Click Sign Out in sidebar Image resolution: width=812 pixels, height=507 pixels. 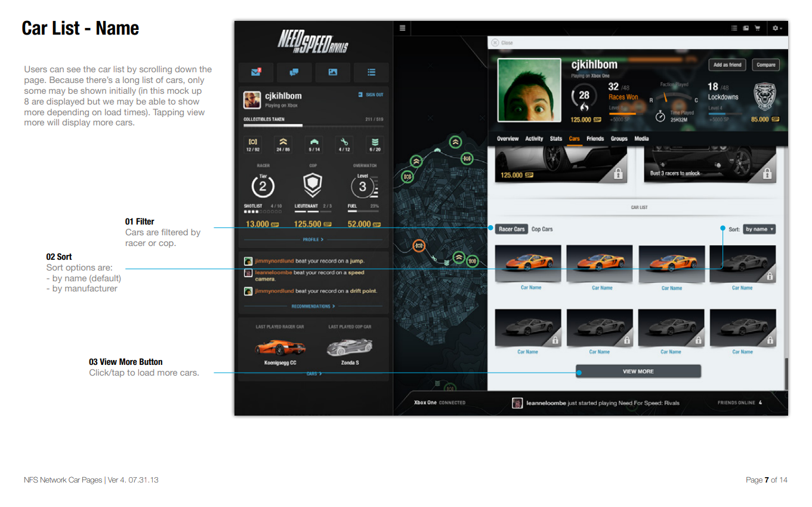(x=371, y=95)
